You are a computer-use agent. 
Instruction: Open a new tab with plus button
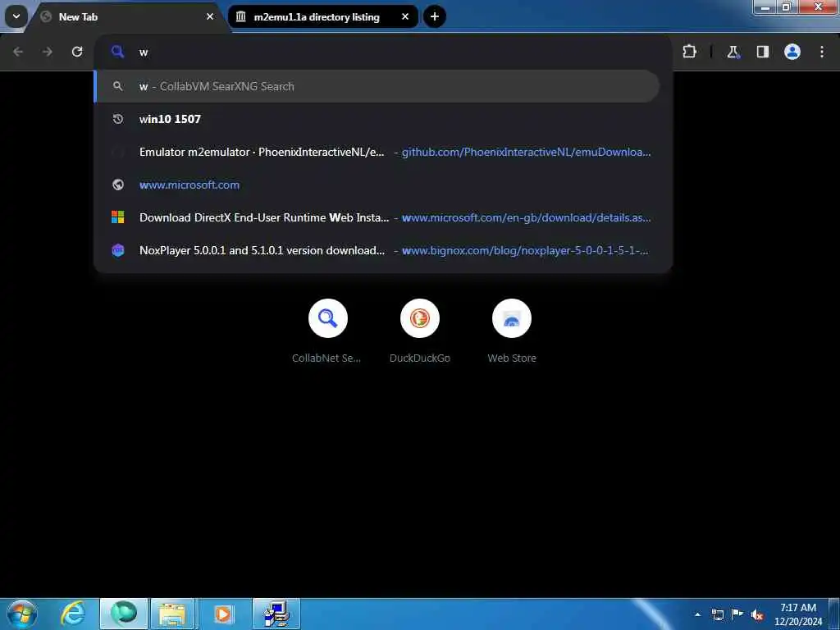tap(435, 16)
